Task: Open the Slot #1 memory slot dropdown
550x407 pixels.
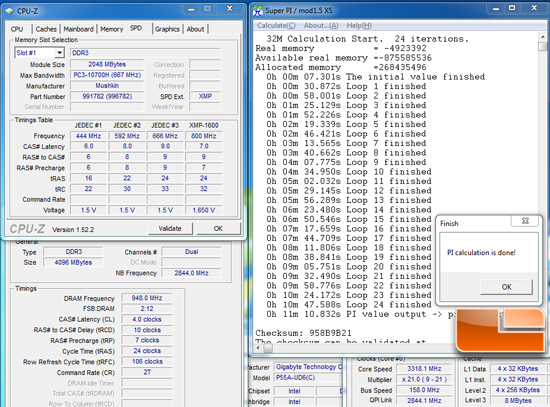Action: click(x=60, y=53)
